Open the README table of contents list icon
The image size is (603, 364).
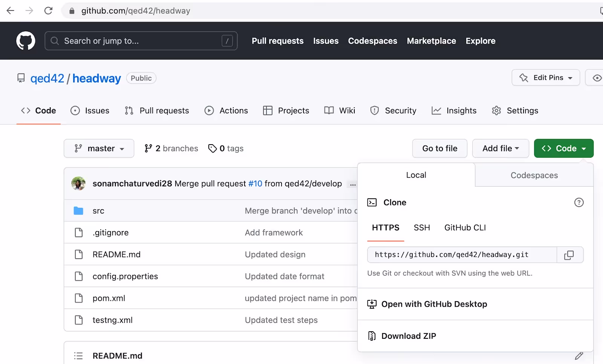(78, 356)
